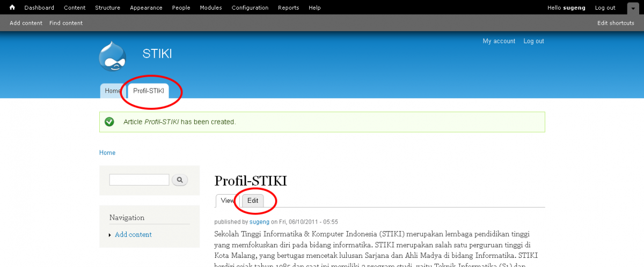Go to the Appearance menu

[146, 8]
